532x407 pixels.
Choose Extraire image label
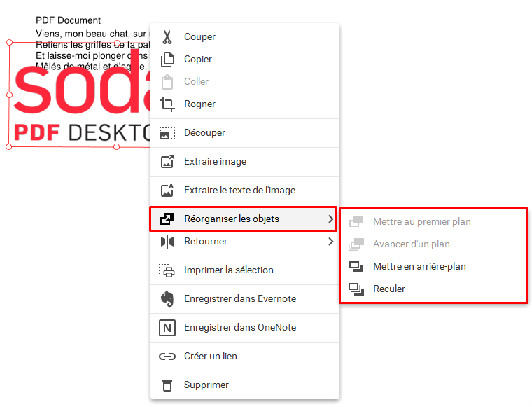coord(215,162)
